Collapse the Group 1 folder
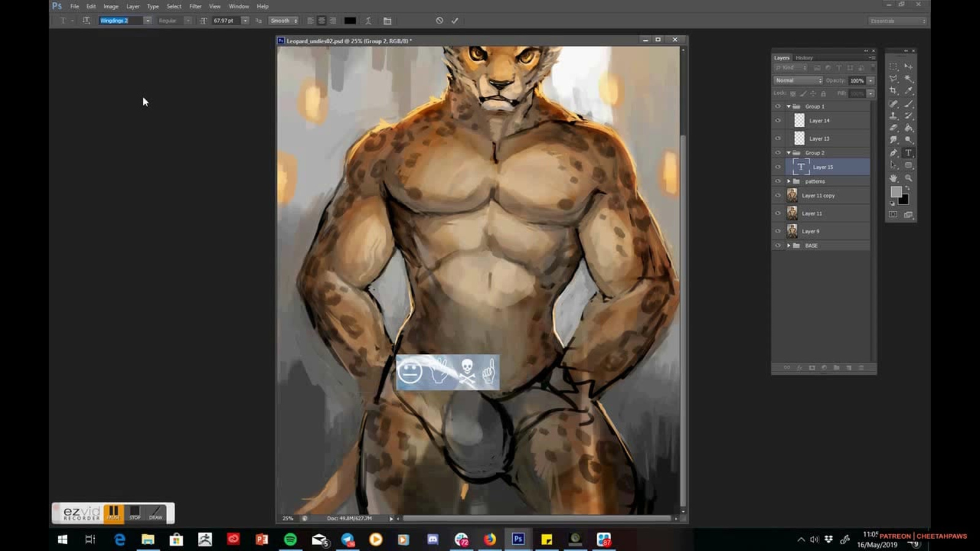This screenshot has height=551, width=980. (x=788, y=107)
